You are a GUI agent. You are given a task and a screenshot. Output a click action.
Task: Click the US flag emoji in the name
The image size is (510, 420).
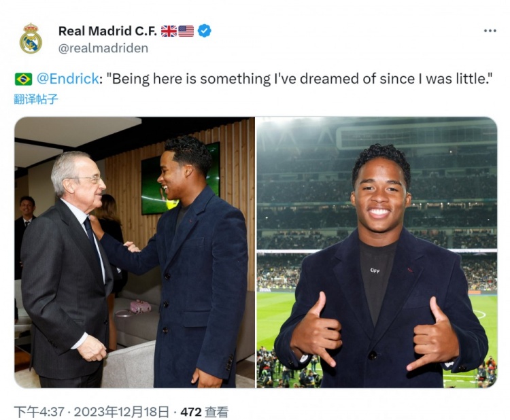coord(186,31)
